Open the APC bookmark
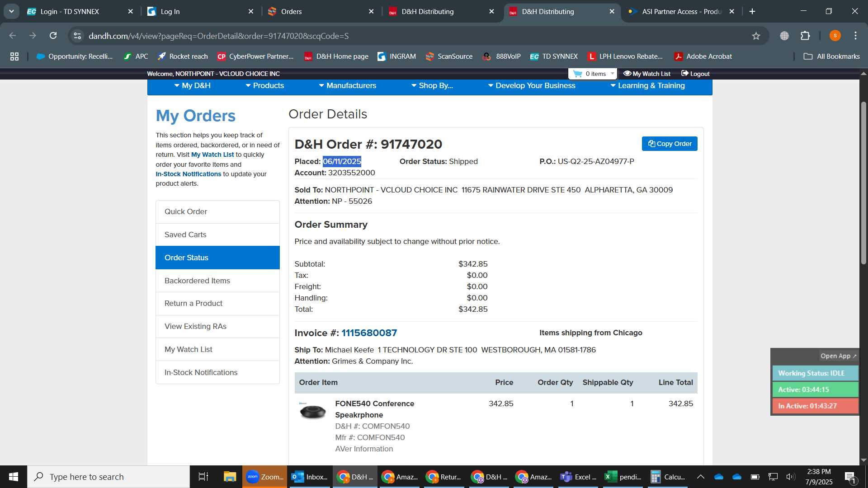Screen dimensions: 868x488 tap(136, 56)
